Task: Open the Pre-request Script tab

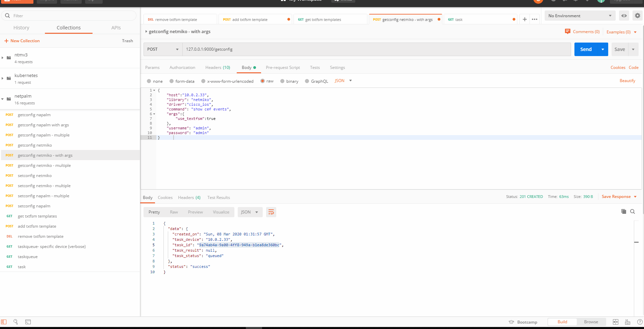Action: (283, 68)
